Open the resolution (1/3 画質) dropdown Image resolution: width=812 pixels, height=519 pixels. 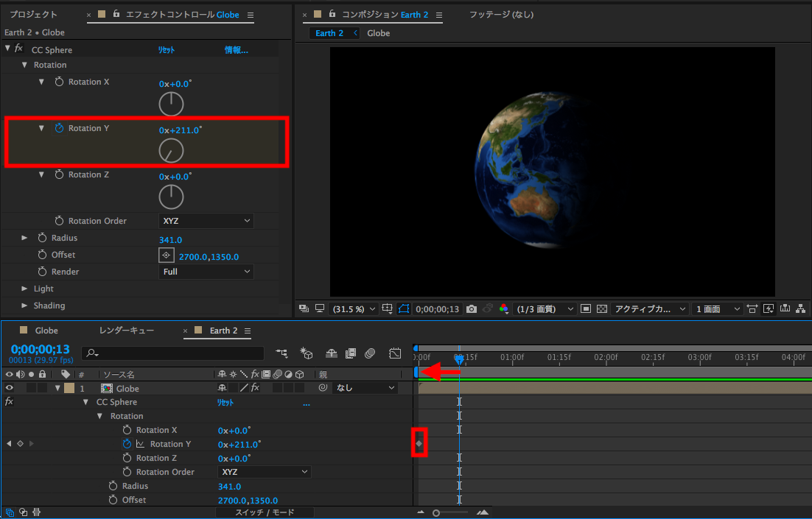[x=545, y=309]
